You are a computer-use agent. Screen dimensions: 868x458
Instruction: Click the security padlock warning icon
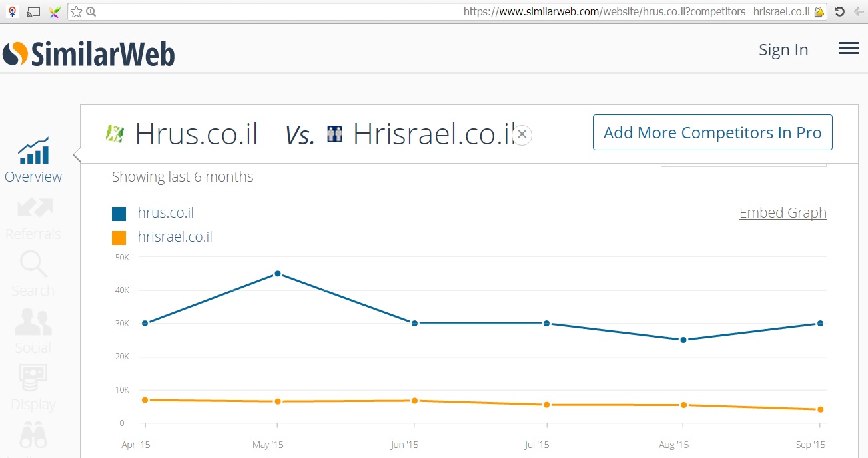point(819,11)
